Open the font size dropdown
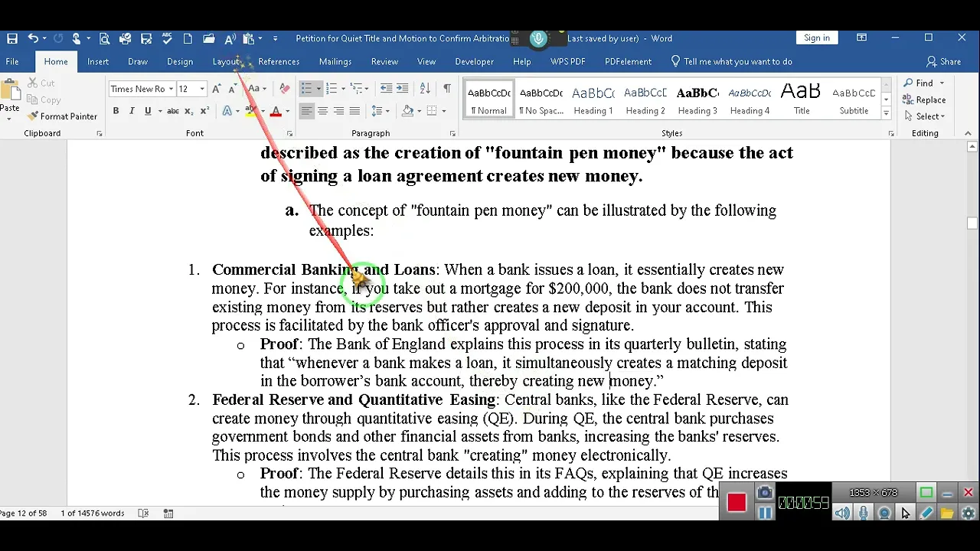Image resolution: width=980 pixels, height=551 pixels. point(202,89)
